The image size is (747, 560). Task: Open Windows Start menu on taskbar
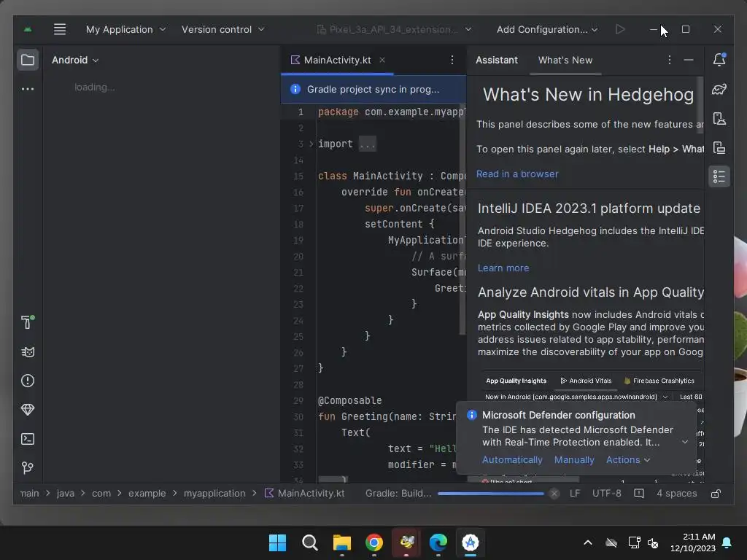point(277,542)
